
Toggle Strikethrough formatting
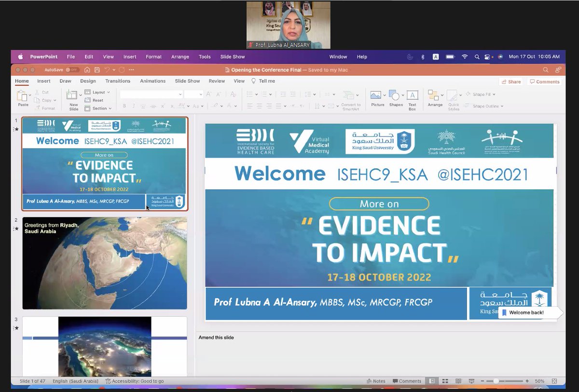click(x=153, y=106)
